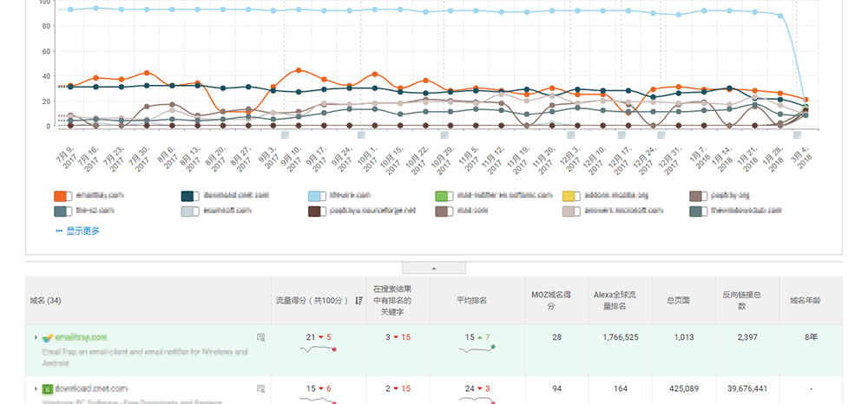This screenshot has width=868, height=404.
Task: Collapse the chart panel with the up arrow
Action: 434,268
